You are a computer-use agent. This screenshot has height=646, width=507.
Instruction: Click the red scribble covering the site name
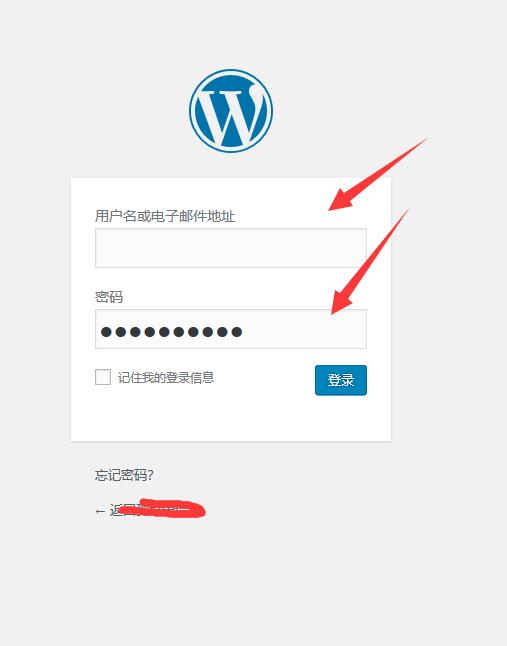pyautogui.click(x=163, y=509)
